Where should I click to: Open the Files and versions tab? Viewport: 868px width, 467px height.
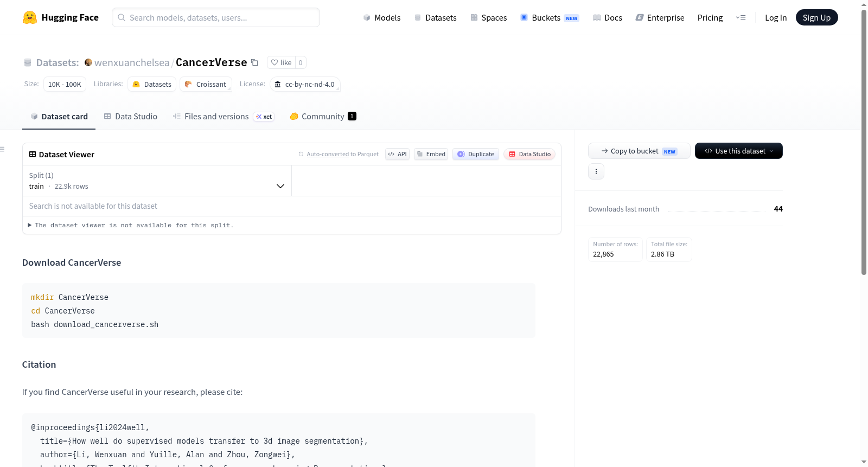tap(224, 116)
